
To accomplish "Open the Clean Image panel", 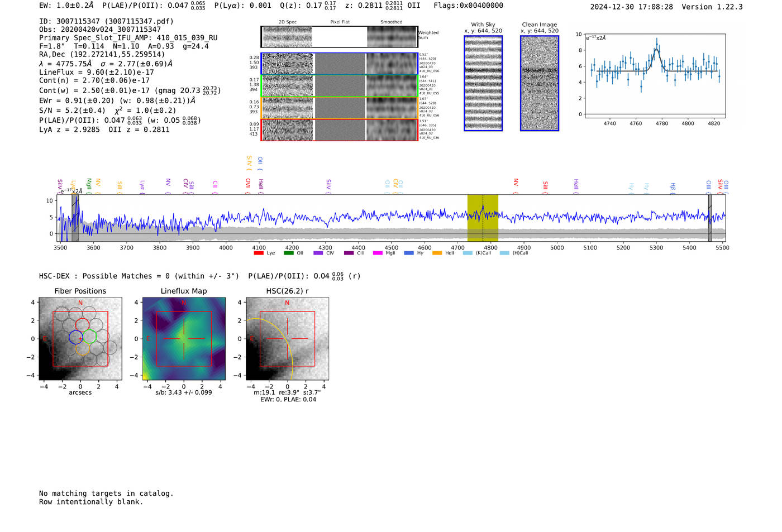I will [540, 83].
